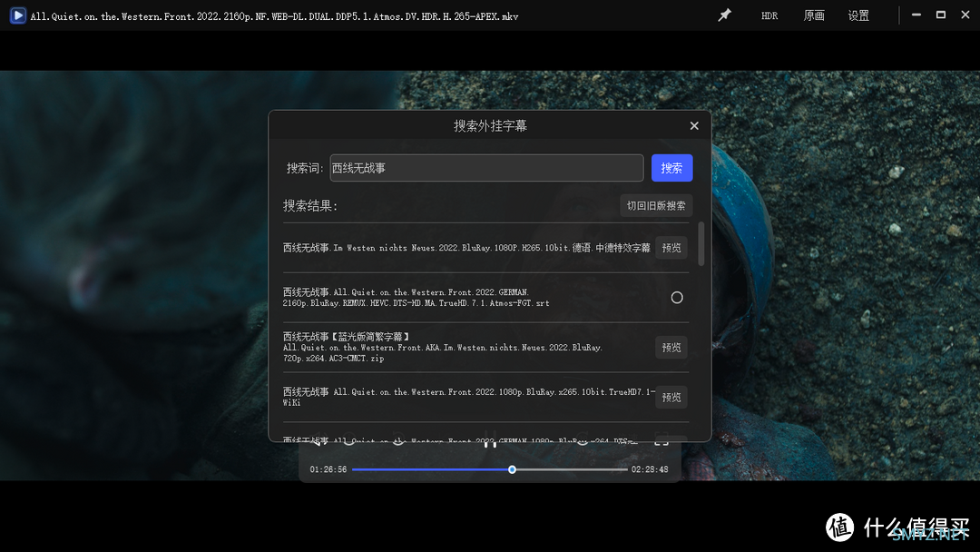Screen dimensions: 980x552
Task: Open the 原画 quality option
Action: [x=814, y=15]
